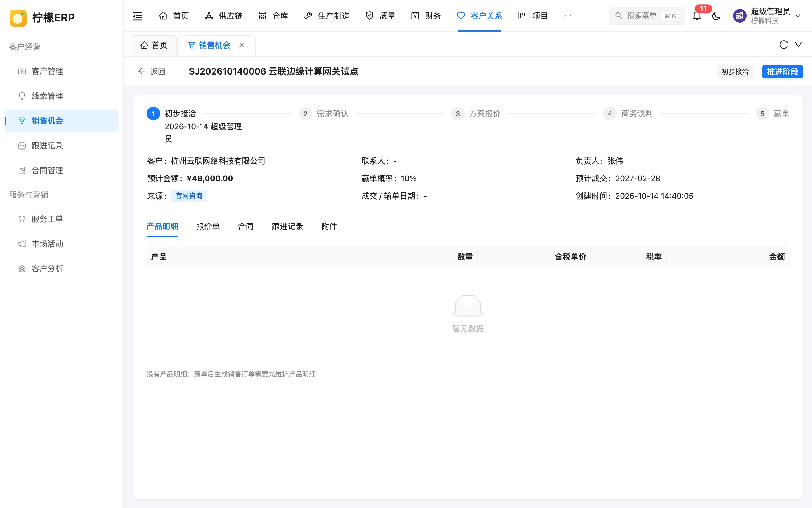The image size is (812, 508).
Task: Click the 初步接洽 status tag
Action: click(x=735, y=72)
